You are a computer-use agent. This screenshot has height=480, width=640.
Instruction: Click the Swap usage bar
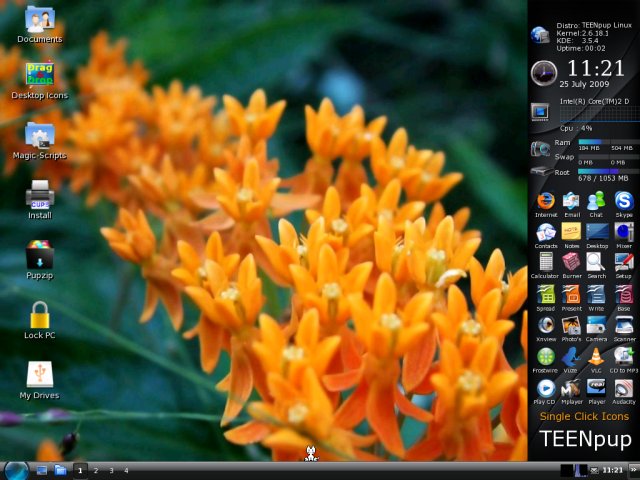pyautogui.click(x=609, y=157)
